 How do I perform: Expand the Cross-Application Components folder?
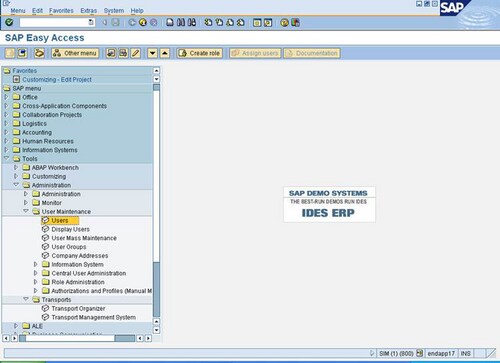coord(6,106)
